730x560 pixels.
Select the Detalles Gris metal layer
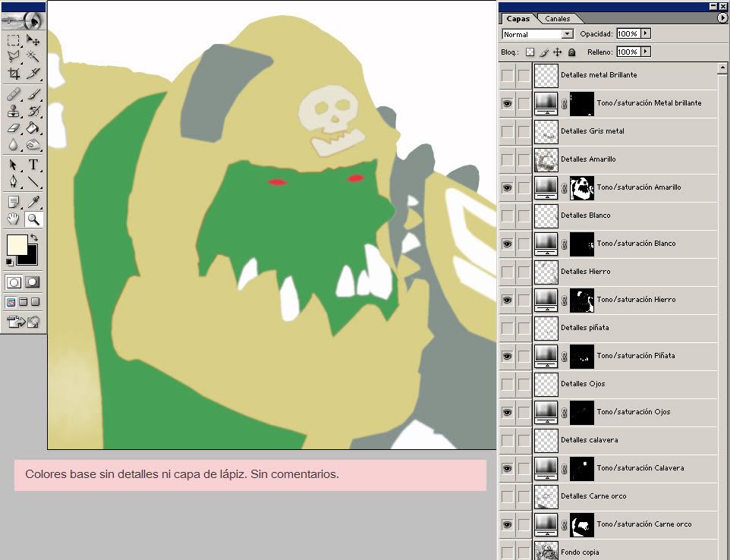(625, 131)
